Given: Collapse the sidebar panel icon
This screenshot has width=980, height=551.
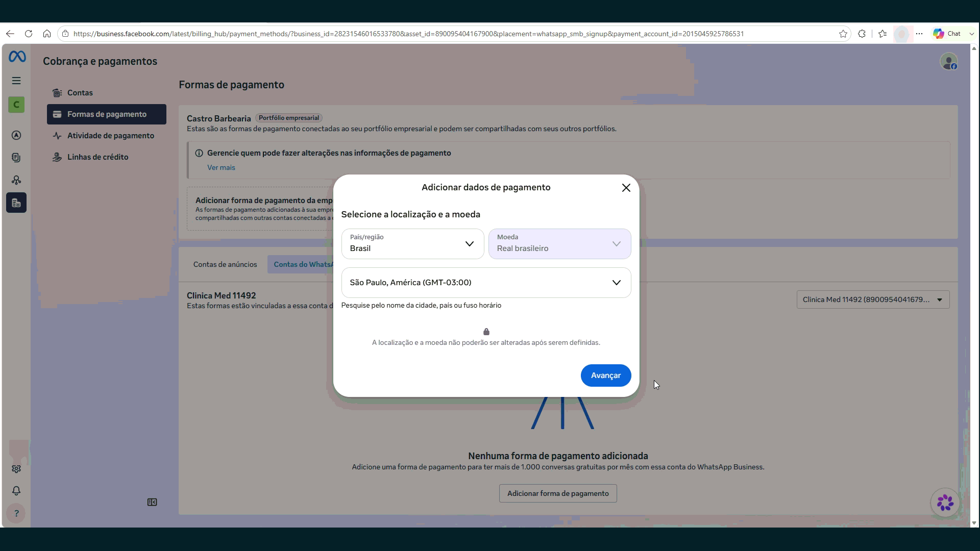Looking at the screenshot, I should [x=152, y=502].
